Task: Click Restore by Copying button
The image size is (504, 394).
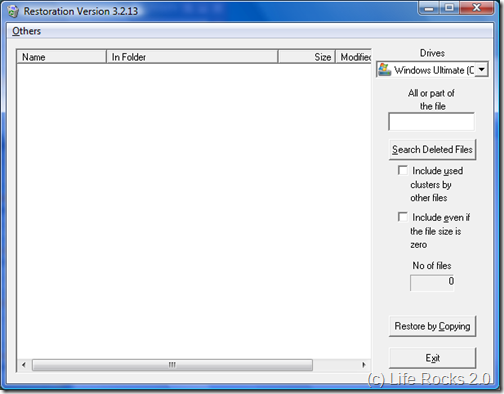Action: (x=432, y=326)
